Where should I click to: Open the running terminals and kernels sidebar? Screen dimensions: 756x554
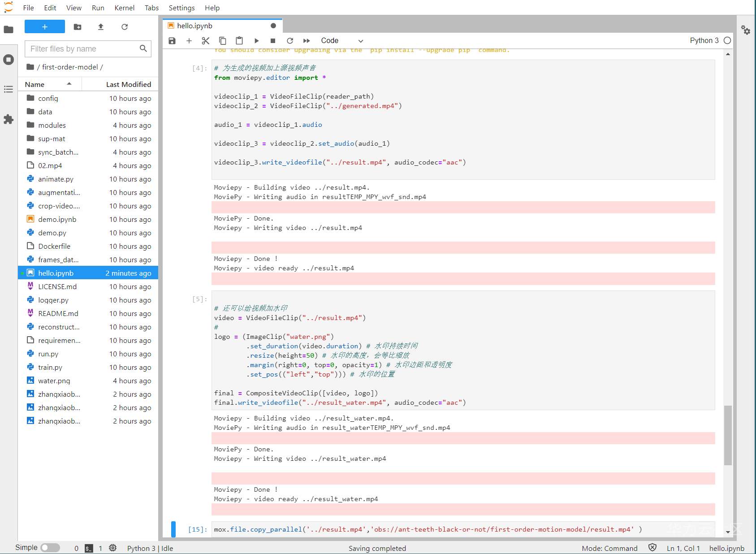click(9, 60)
